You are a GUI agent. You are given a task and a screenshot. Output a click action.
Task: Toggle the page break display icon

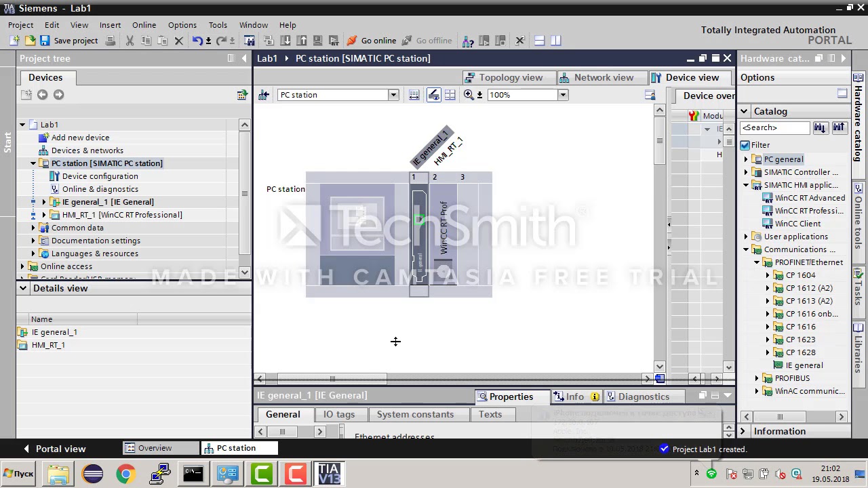pos(450,95)
